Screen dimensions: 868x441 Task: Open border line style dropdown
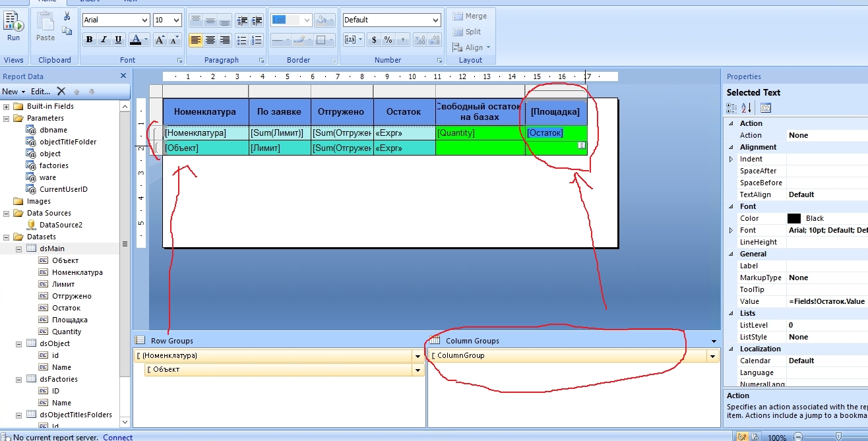[x=280, y=40]
